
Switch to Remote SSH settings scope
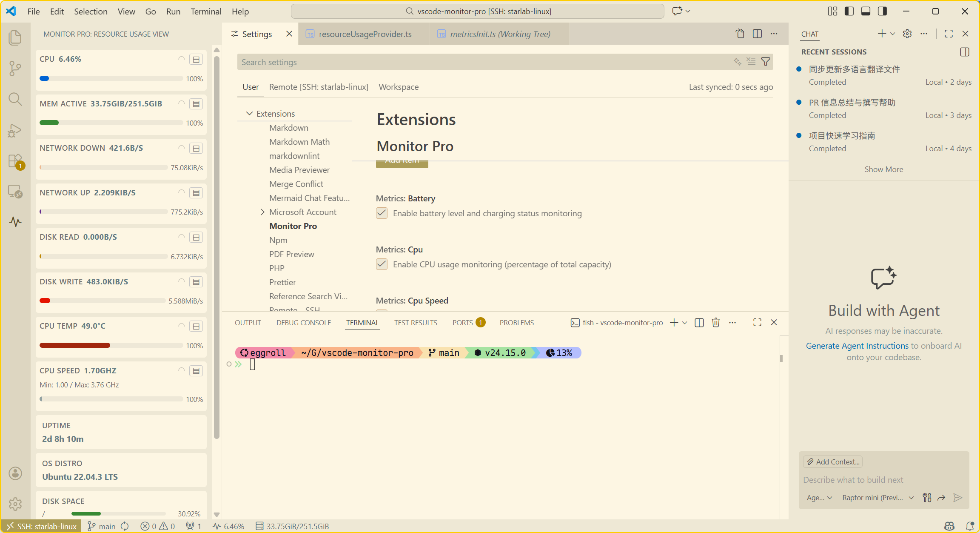(x=319, y=87)
